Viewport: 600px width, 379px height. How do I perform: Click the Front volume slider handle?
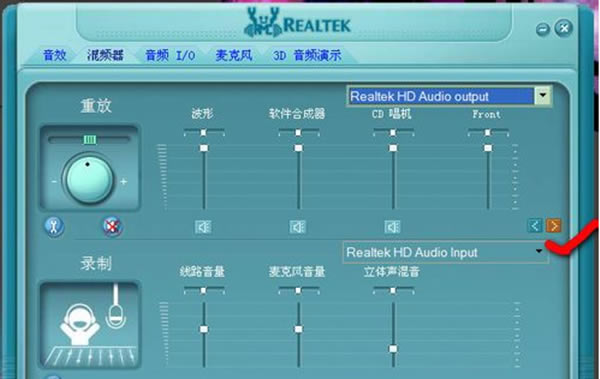click(x=488, y=148)
